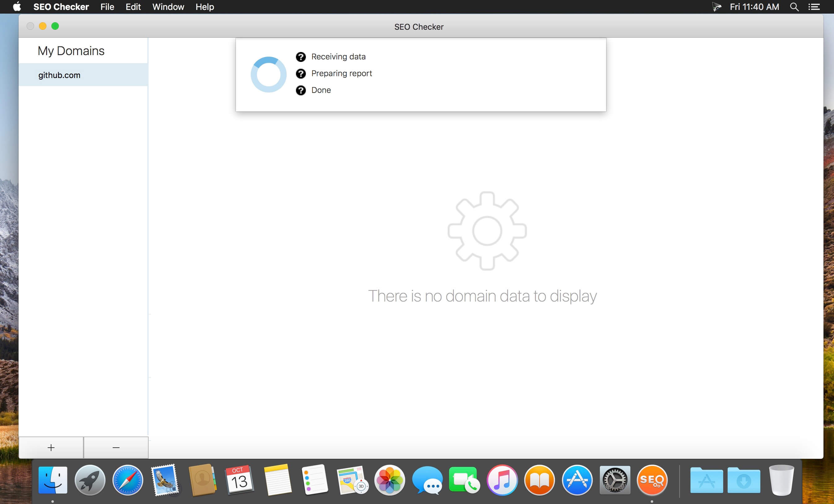Screen dimensions: 834x504
Task: Click the My Domains heading
Action: tap(71, 51)
